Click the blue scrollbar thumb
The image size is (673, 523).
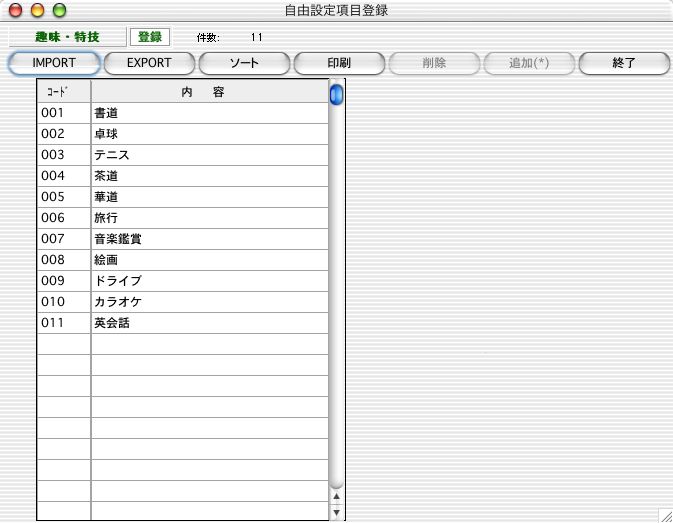coord(336,94)
